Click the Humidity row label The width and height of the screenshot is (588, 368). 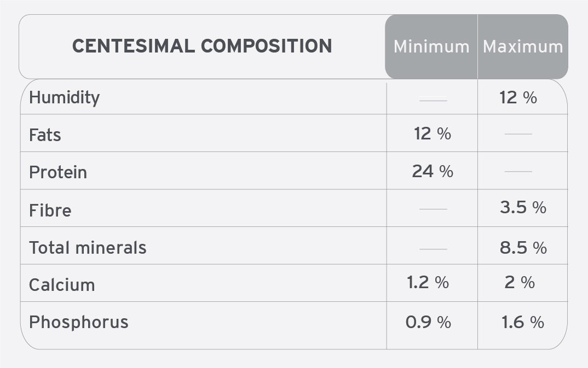[x=64, y=98]
